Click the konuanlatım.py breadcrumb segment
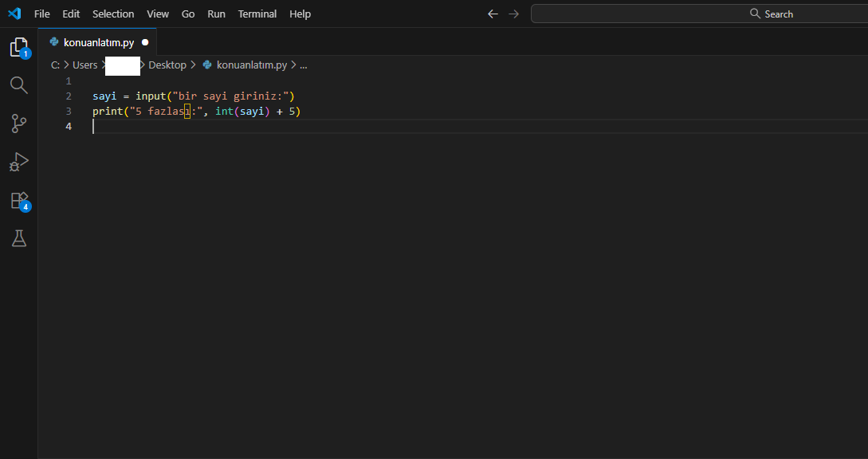868x459 pixels. [x=245, y=65]
